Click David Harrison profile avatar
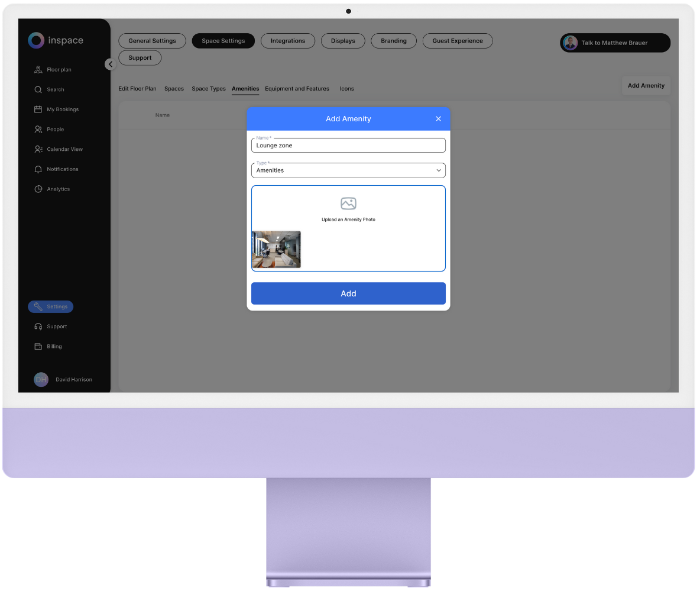The width and height of the screenshot is (700, 591). click(41, 380)
